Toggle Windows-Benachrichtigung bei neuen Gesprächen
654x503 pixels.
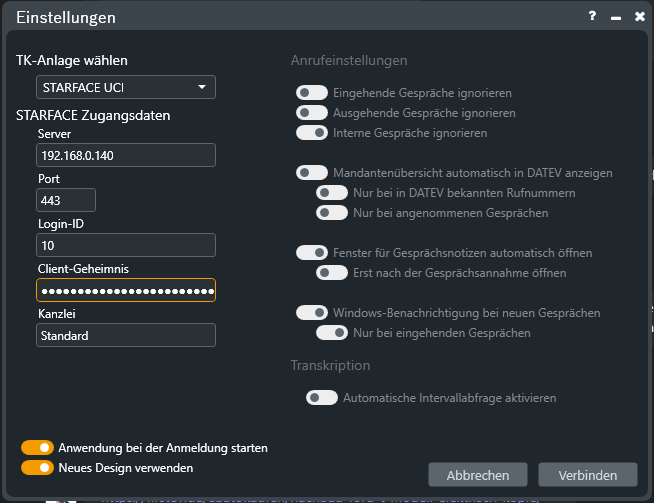(312, 313)
